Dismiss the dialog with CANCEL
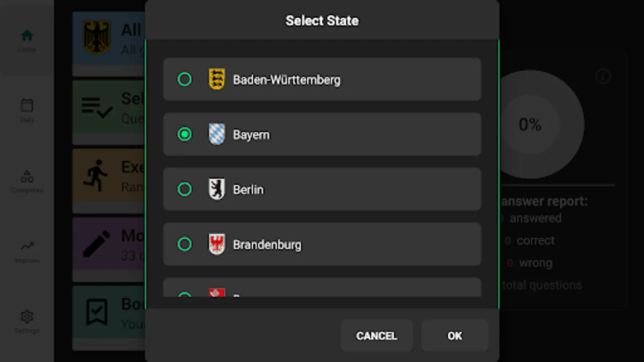This screenshot has height=362, width=644. [x=376, y=336]
